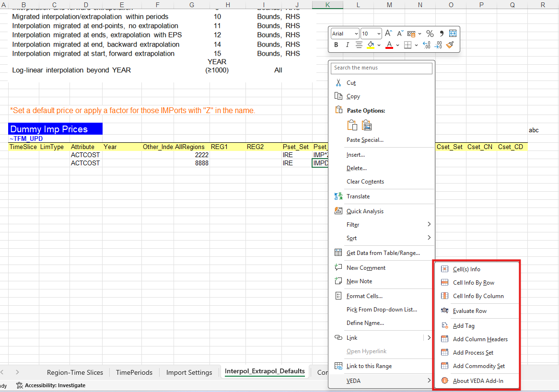This screenshot has height=392, width=559.
Task: Click the Paste as Picture option
Action: click(367, 125)
